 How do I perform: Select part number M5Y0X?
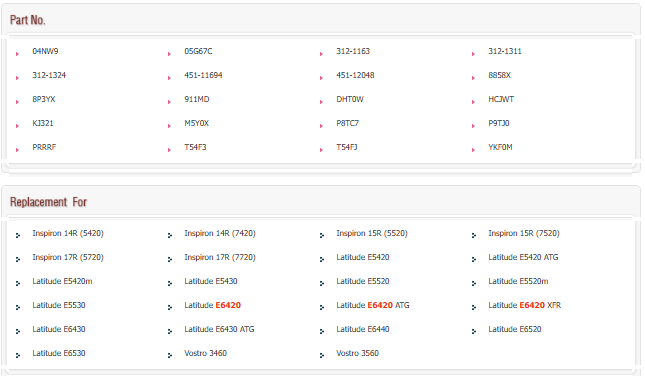(x=197, y=123)
